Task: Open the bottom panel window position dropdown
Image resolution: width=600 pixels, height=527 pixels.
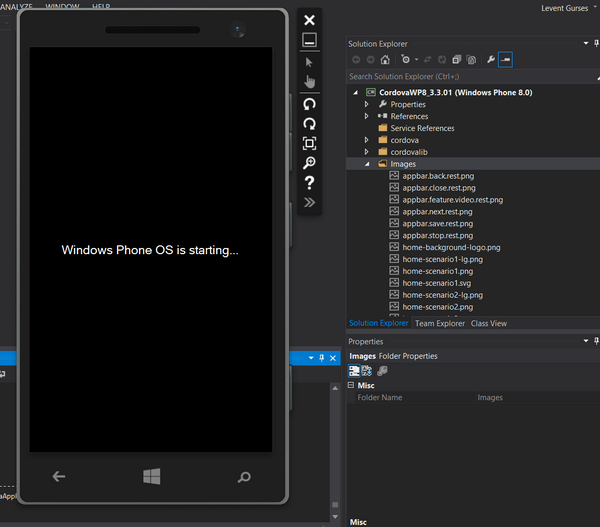Action: [311, 358]
